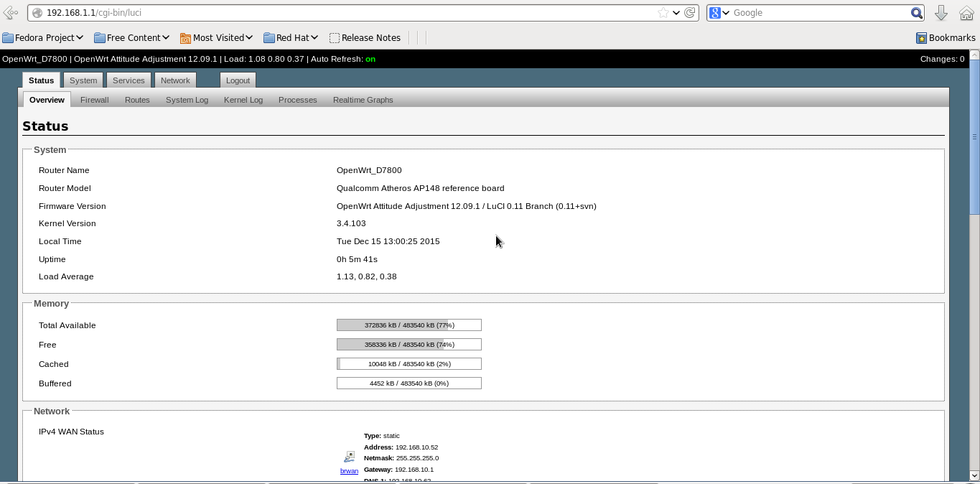Image resolution: width=980 pixels, height=484 pixels.
Task: Click the scrollbar down arrow
Action: [x=974, y=475]
